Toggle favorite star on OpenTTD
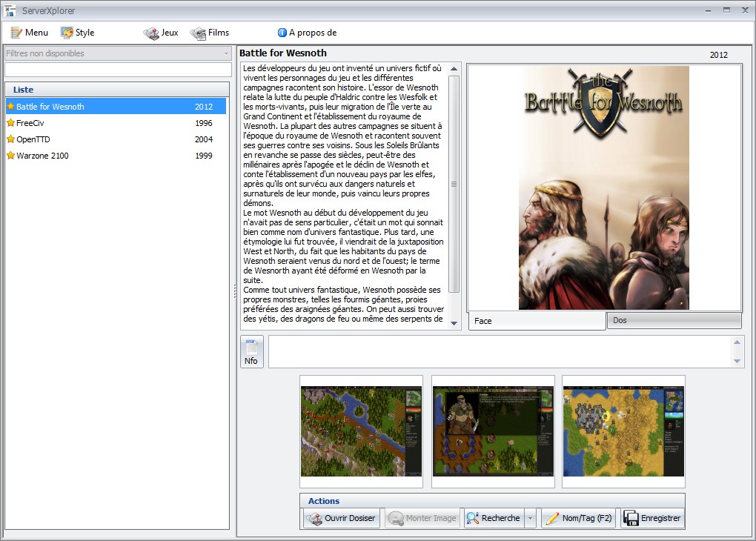 [x=10, y=139]
